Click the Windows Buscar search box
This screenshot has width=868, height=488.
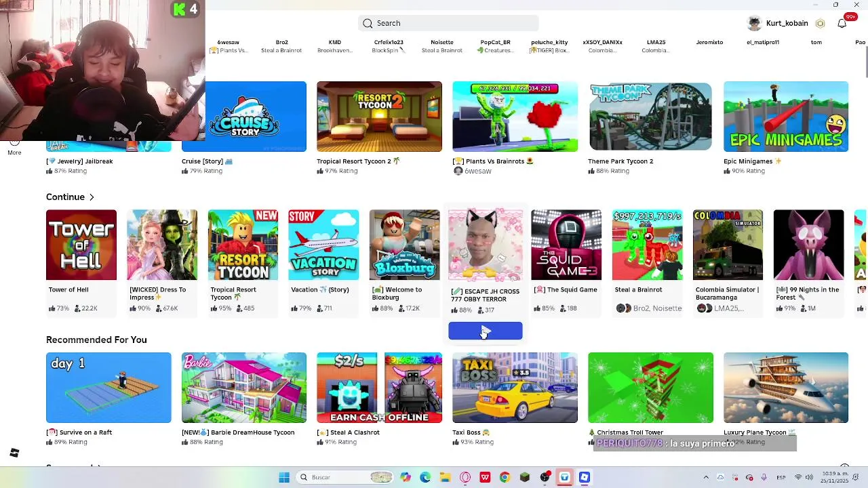tap(344, 477)
